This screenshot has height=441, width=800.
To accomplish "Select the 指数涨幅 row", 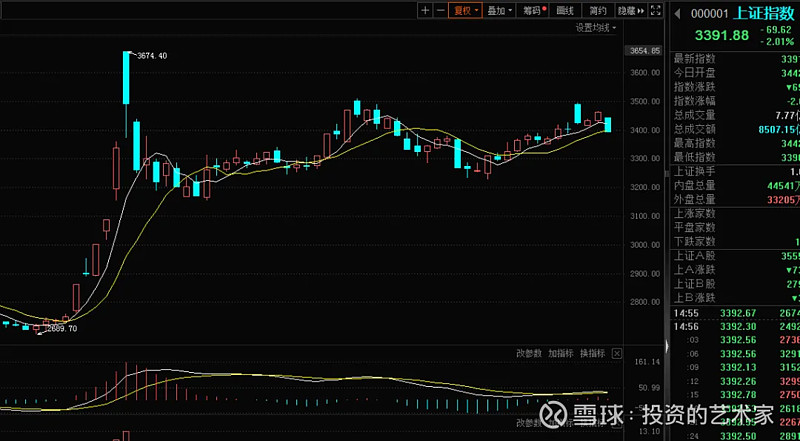I will [x=735, y=101].
